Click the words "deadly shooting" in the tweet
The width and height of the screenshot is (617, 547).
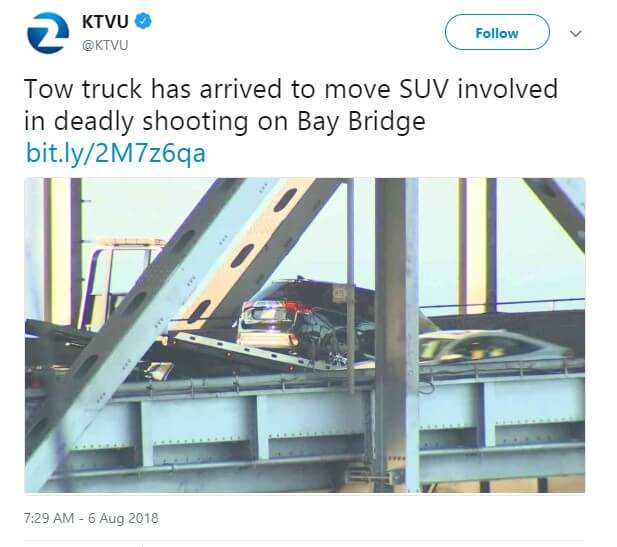[151, 121]
